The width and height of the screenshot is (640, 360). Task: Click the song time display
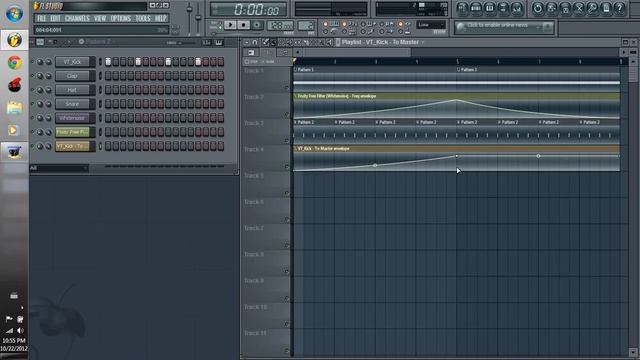point(248,9)
